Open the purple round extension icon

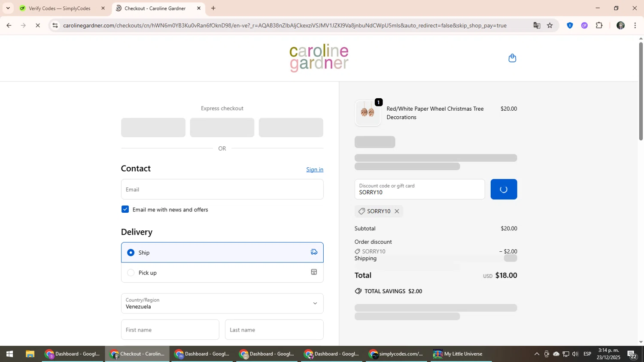click(584, 26)
